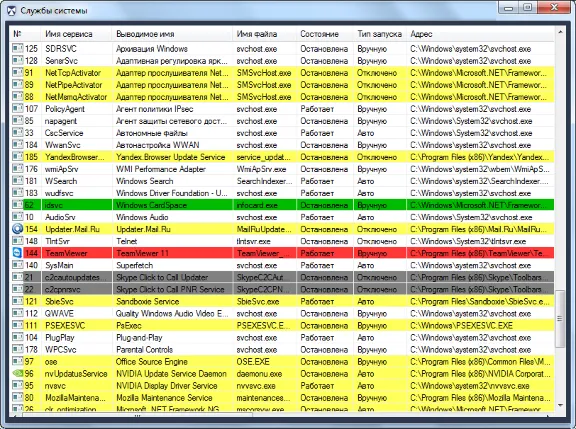576x429 pixels.
Task: Click the SbieSvc service row icon
Action: [x=17, y=301]
